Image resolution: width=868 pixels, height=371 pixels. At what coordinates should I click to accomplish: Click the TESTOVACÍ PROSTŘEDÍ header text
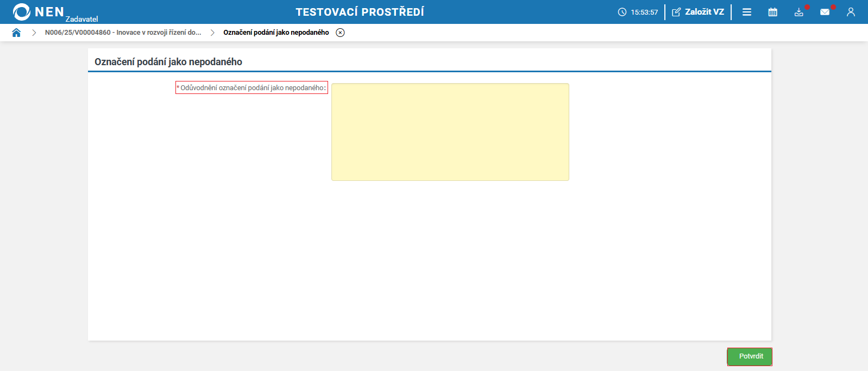pos(360,12)
